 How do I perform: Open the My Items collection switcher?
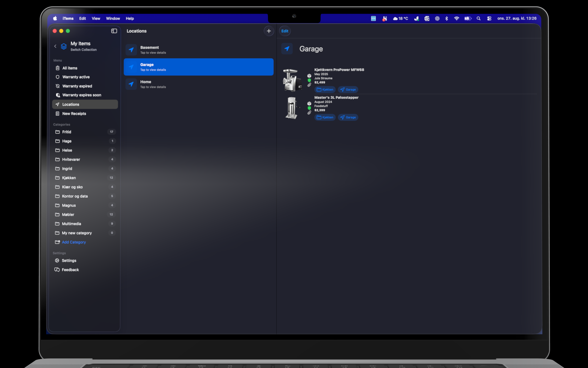pyautogui.click(x=80, y=46)
